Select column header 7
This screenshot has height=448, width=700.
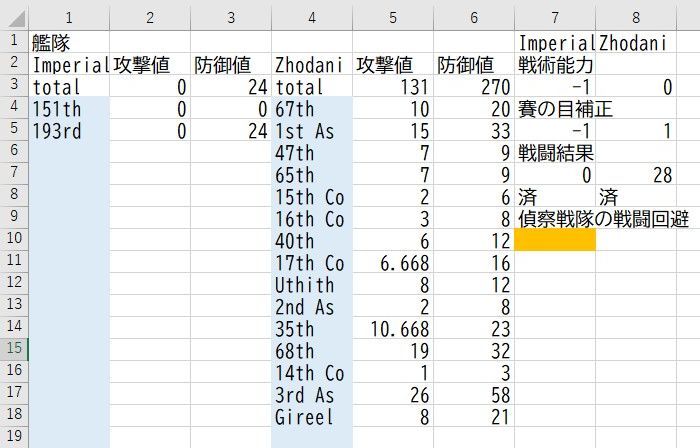[x=555, y=18]
